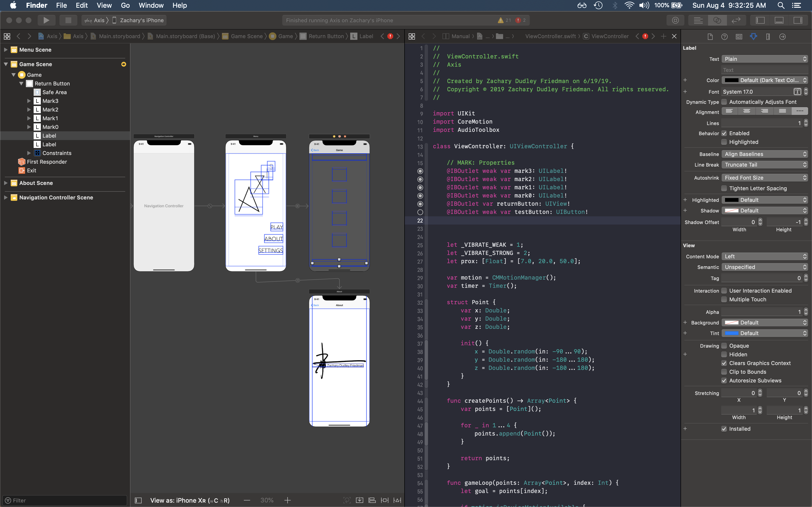Open the Connections inspector tab

(782, 36)
